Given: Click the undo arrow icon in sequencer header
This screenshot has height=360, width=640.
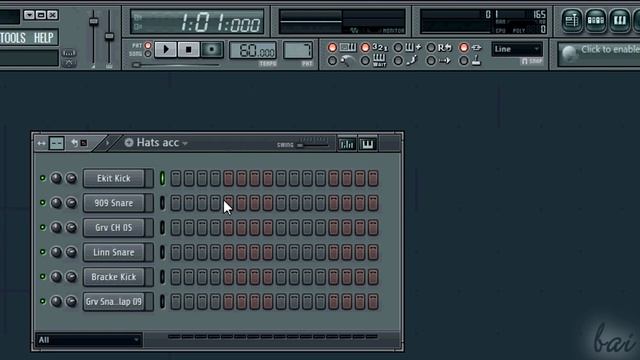Looking at the screenshot, I should point(74,143).
